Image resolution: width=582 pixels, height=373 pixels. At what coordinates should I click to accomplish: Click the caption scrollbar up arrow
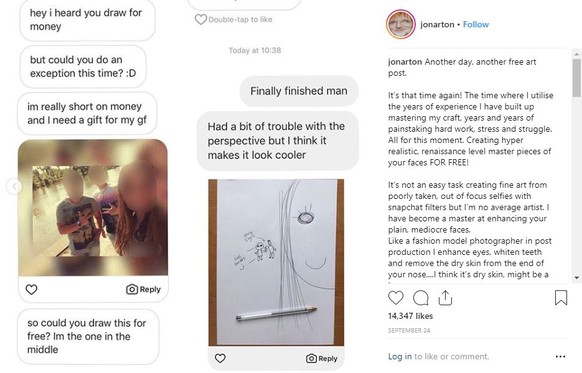pos(576,54)
